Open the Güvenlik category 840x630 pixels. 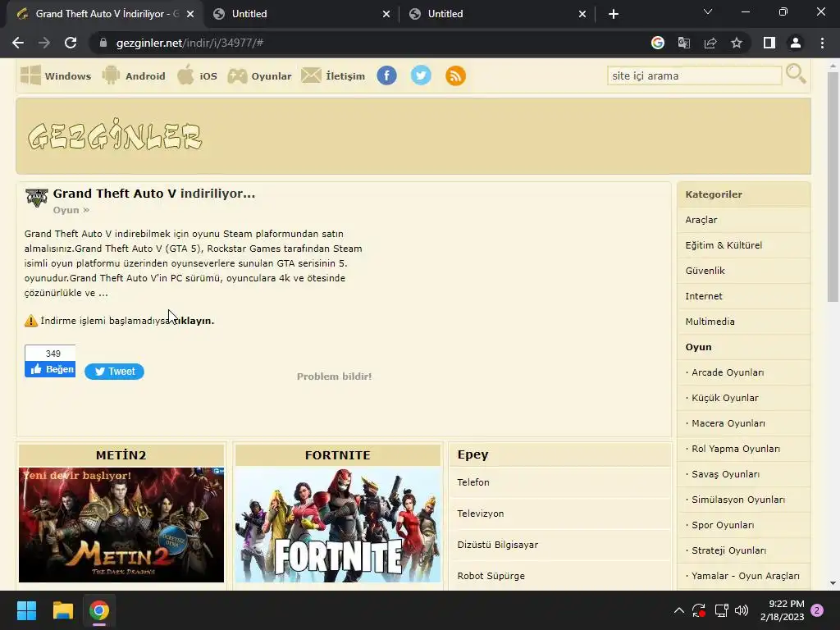(743, 271)
